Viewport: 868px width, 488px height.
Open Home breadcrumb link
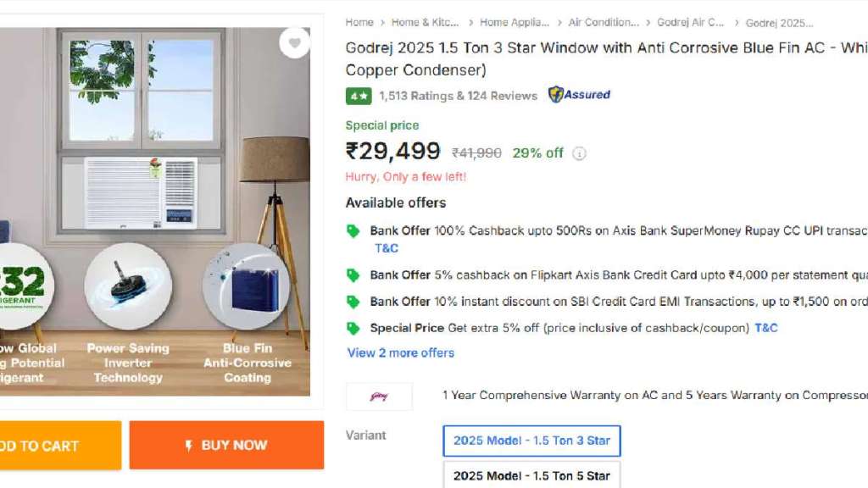[359, 23]
